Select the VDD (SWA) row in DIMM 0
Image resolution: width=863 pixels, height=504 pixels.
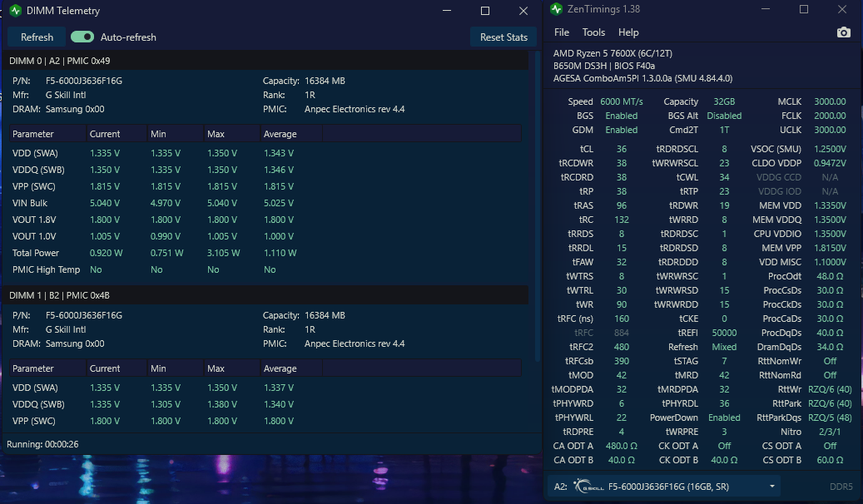click(x=265, y=153)
